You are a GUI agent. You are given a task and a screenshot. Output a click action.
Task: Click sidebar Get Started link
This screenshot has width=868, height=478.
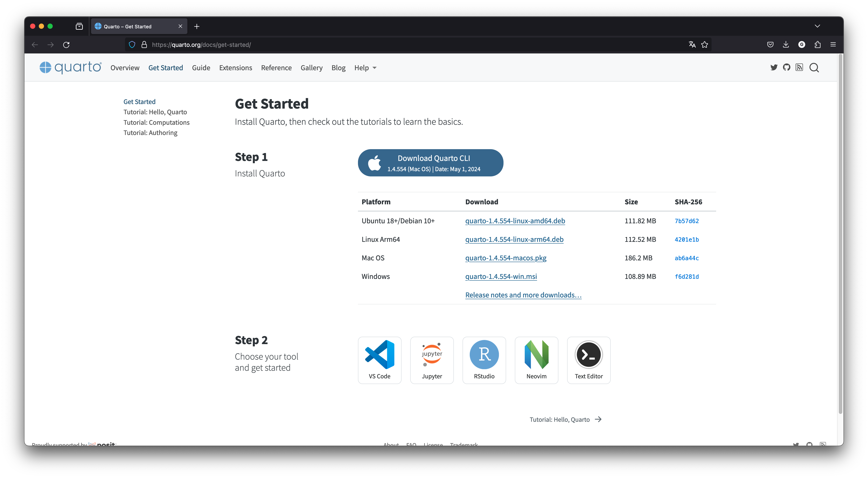139,102
